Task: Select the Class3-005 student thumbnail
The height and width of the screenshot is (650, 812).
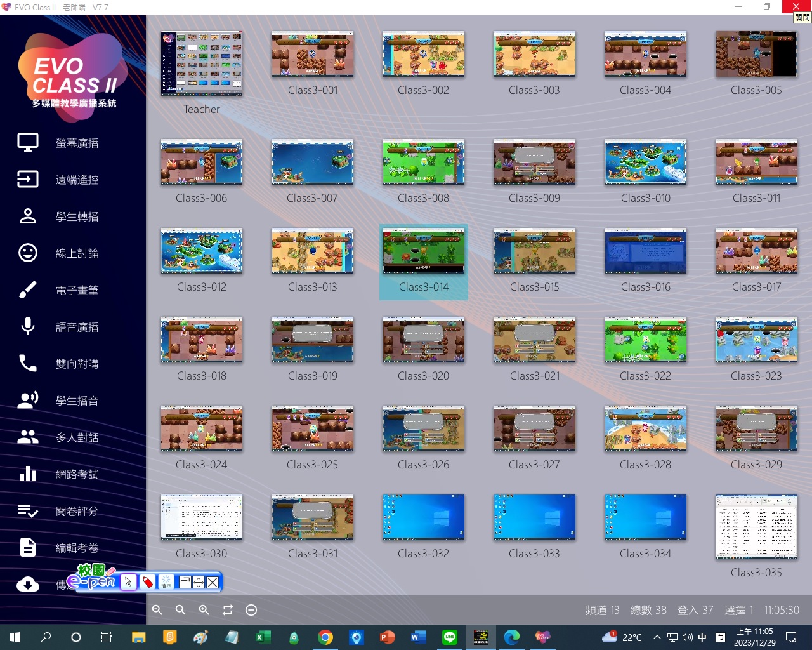Action: coord(757,54)
